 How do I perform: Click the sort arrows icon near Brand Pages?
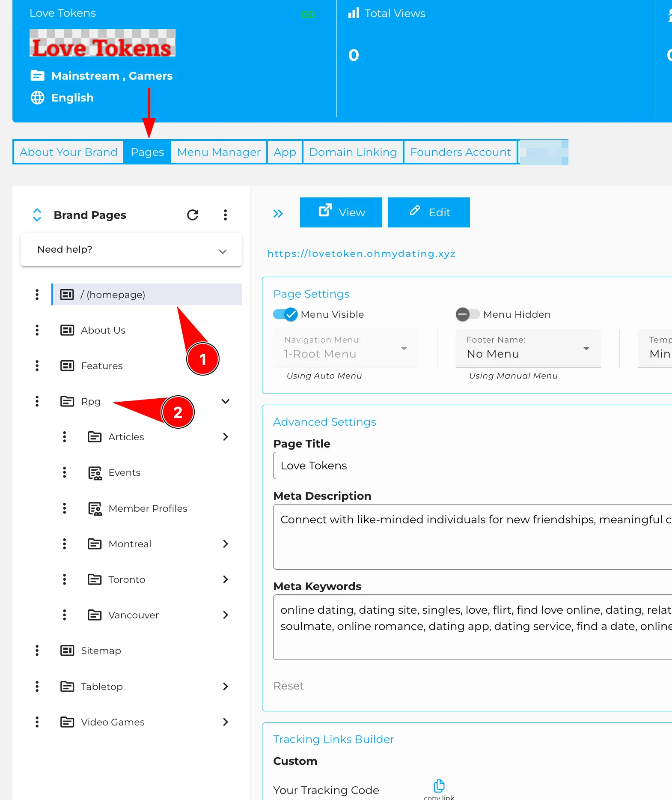(37, 215)
